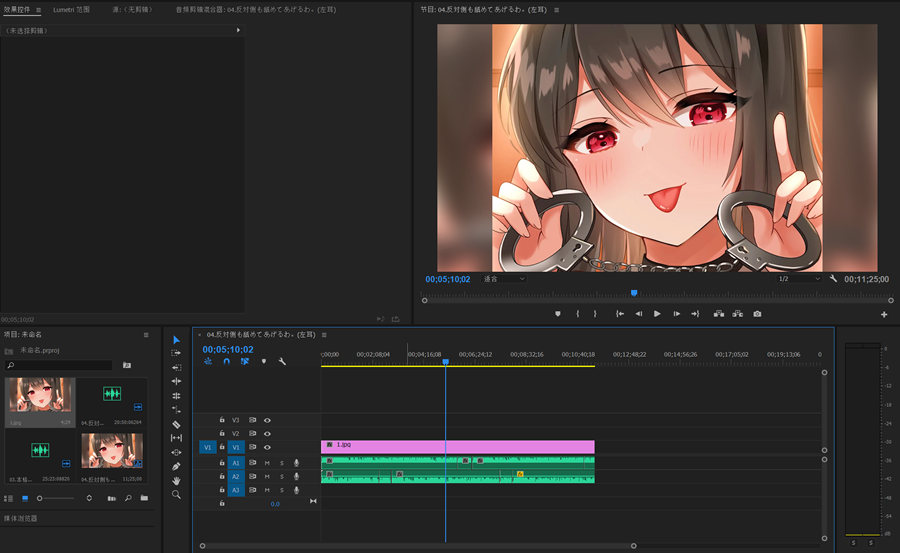
Task: Click the Program monitor playhead scrubber
Action: pos(634,293)
